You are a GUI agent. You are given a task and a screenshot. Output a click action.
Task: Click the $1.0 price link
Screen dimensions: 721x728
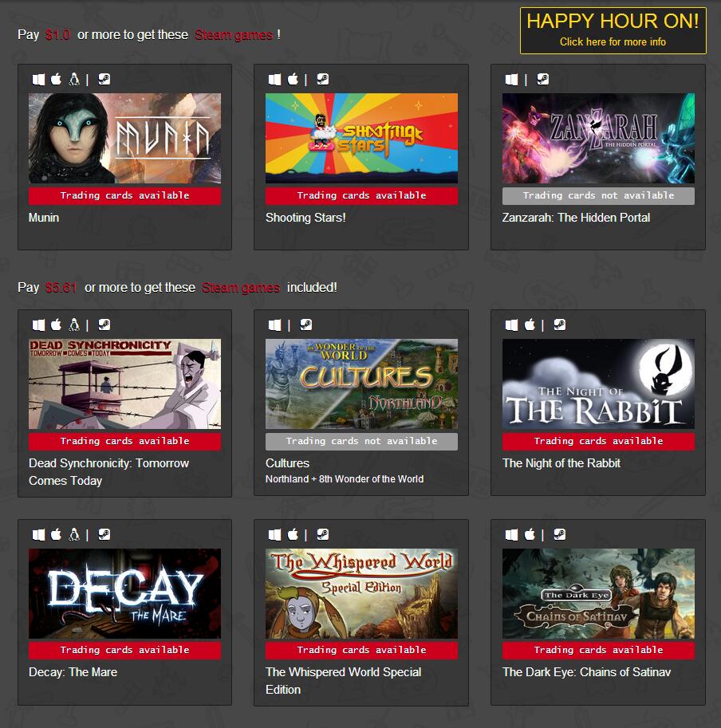(57, 35)
